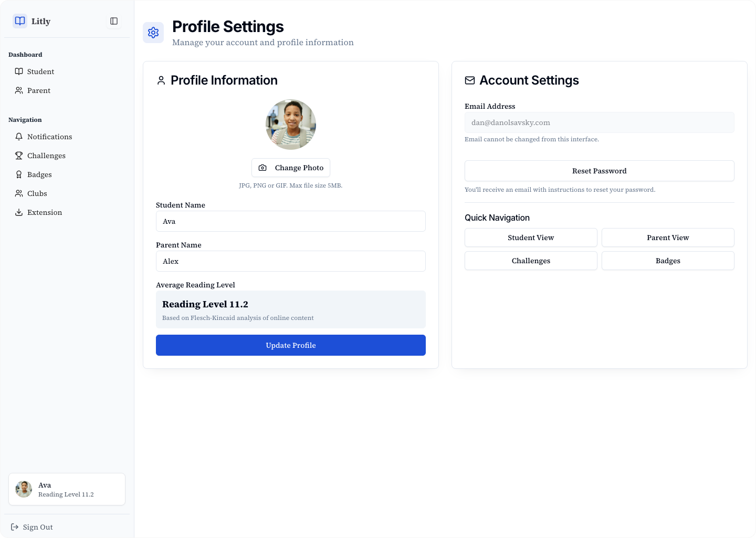Click the Notifications bell icon

19,137
